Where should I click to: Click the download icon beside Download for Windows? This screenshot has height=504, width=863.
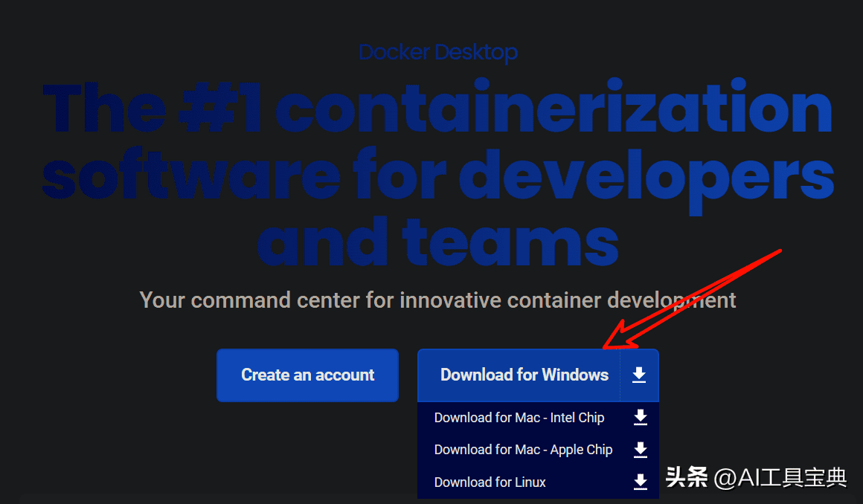pos(639,375)
